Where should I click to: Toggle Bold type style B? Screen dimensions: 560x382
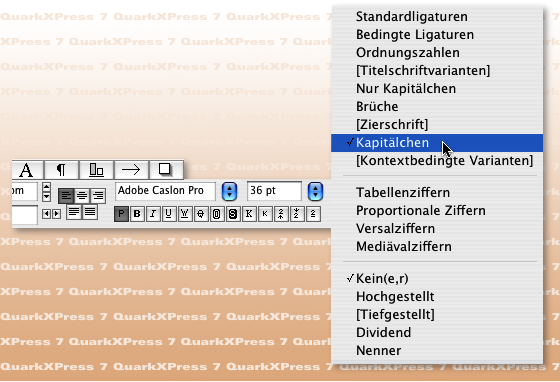click(137, 214)
